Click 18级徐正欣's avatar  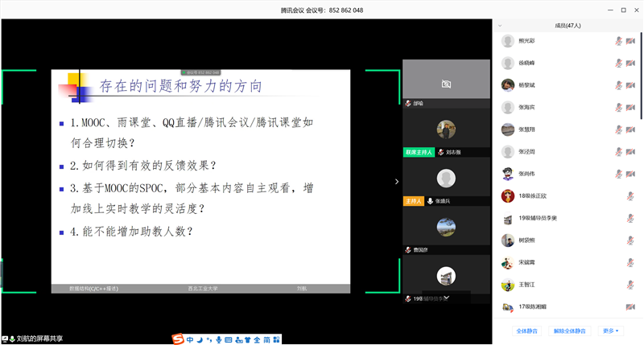pyautogui.click(x=508, y=195)
